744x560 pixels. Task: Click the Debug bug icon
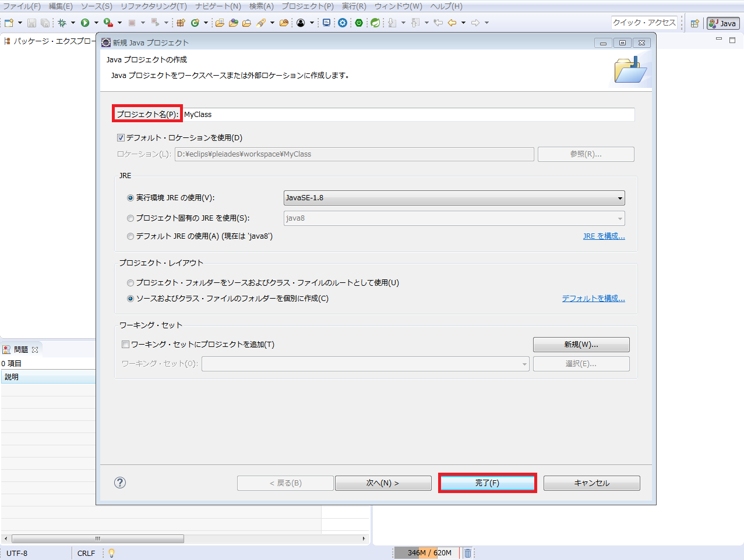62,23
